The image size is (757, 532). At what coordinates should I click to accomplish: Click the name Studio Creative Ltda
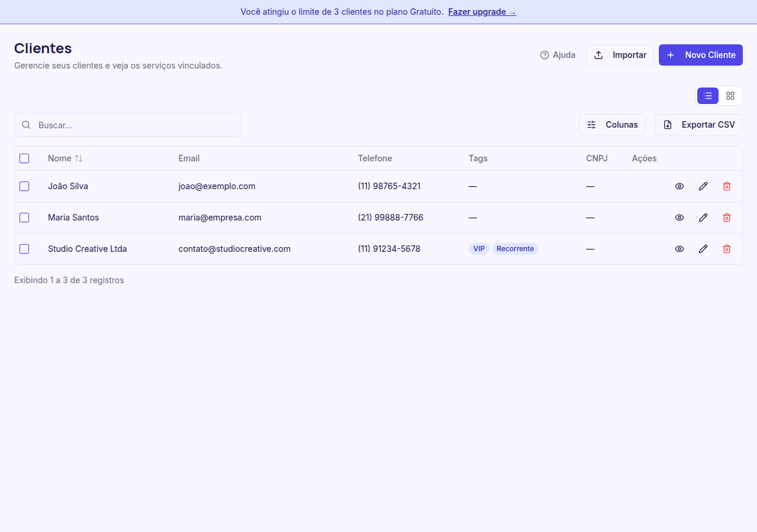88,249
